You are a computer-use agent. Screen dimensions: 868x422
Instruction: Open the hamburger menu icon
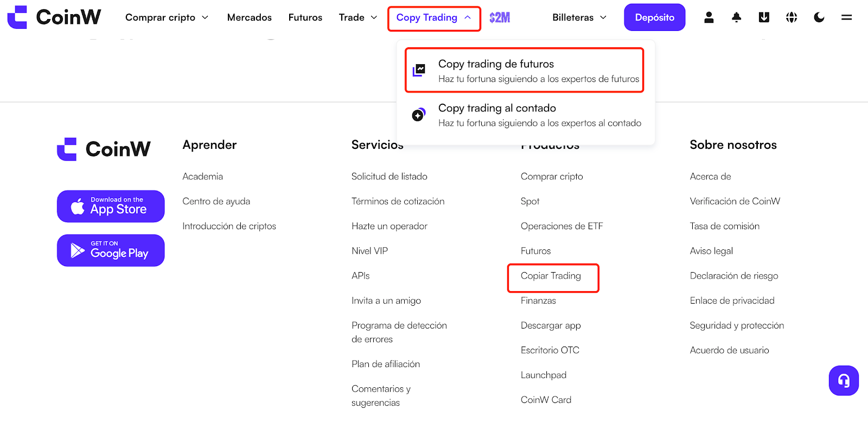[846, 17]
